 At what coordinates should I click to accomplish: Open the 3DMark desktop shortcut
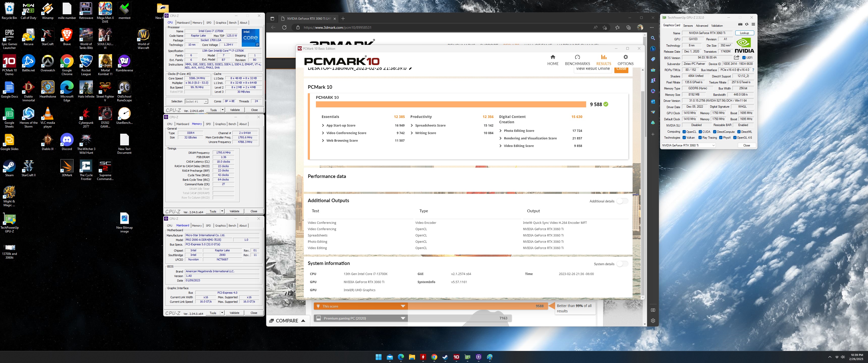click(x=67, y=168)
